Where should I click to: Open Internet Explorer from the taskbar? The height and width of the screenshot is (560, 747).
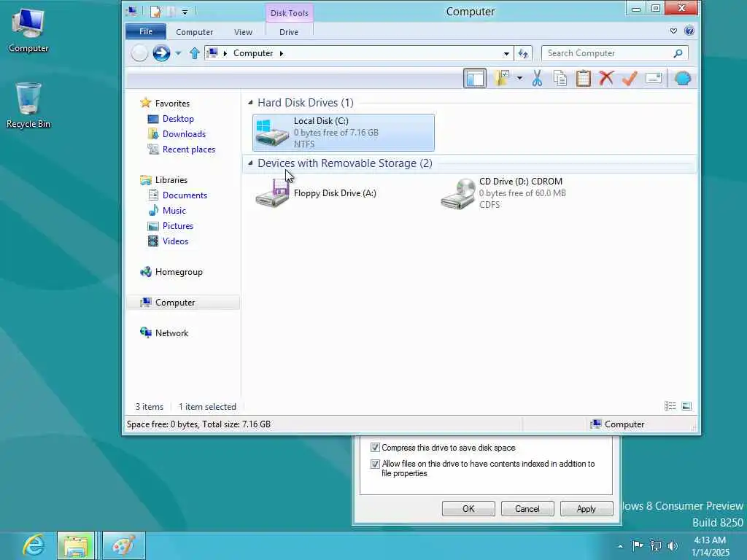(34, 545)
